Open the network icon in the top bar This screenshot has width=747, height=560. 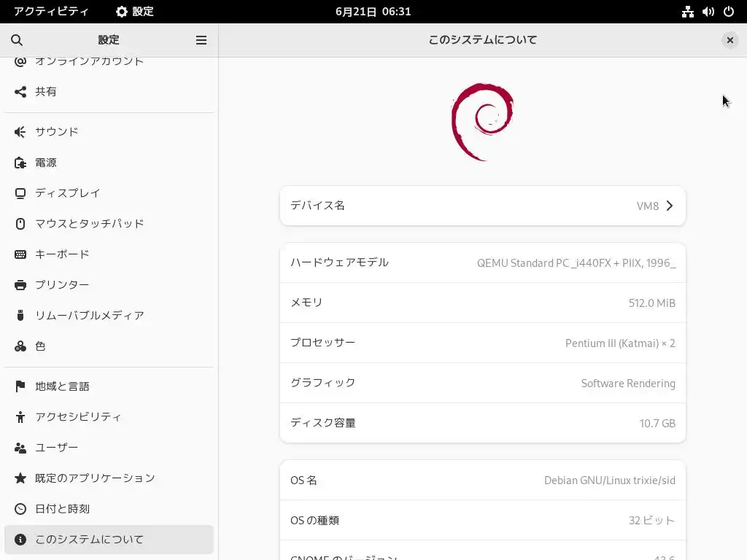[687, 12]
